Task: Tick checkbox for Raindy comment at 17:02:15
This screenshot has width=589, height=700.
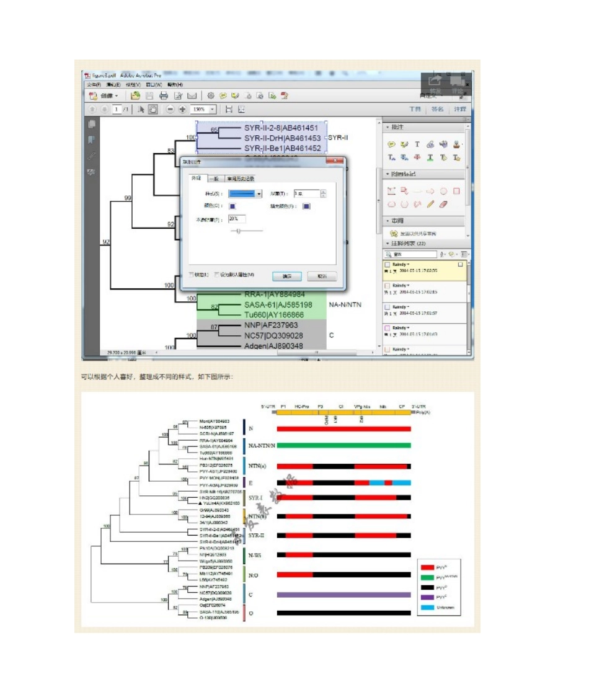Action: (x=387, y=285)
